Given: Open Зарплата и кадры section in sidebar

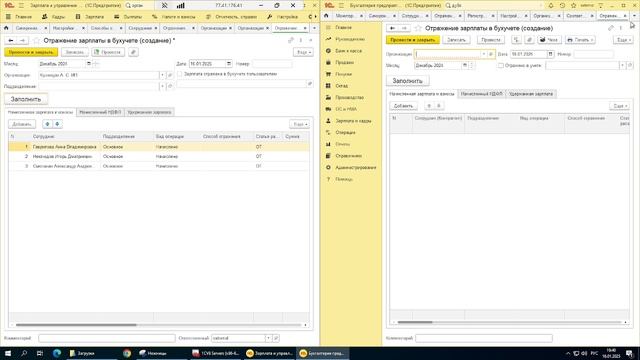Looking at the screenshot, I should 353,121.
